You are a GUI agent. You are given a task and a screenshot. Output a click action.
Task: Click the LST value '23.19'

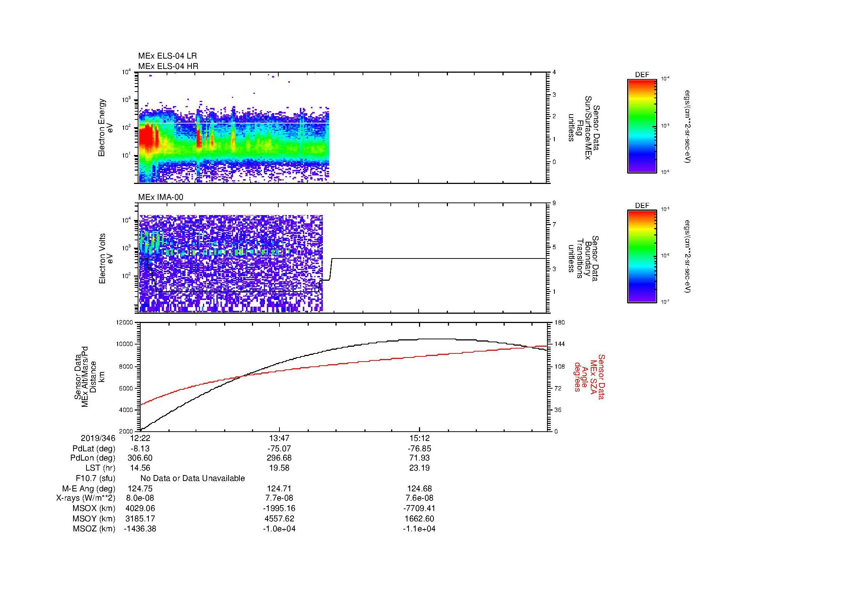(x=419, y=468)
